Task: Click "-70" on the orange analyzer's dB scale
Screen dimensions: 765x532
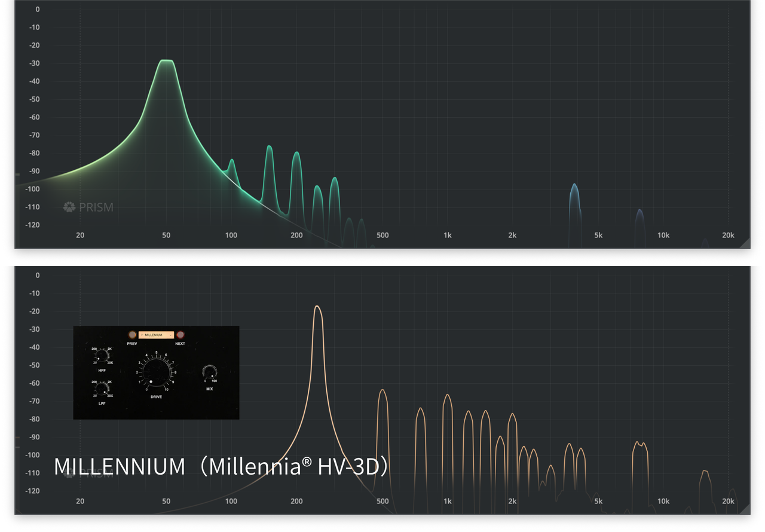Action: tap(33, 401)
